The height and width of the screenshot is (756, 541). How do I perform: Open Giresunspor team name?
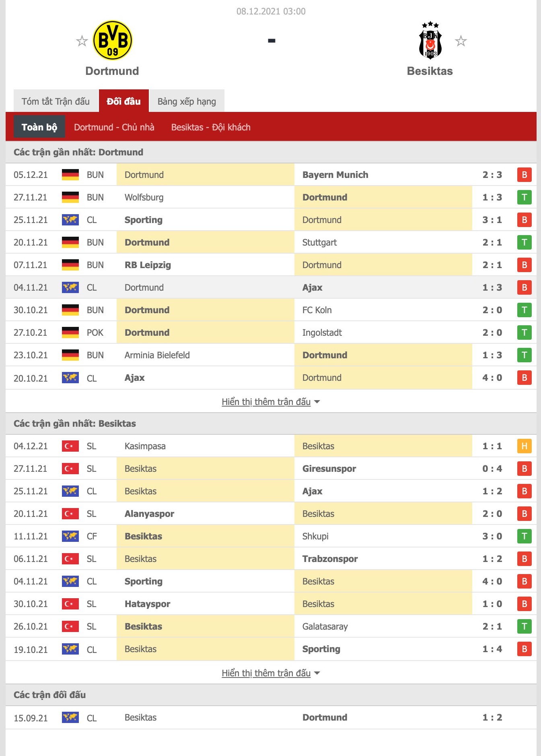(x=329, y=469)
